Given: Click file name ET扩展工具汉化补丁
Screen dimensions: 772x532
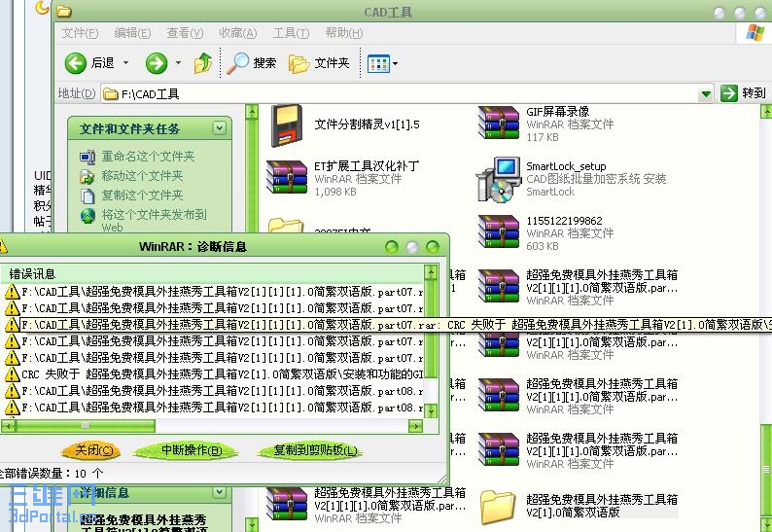Looking at the screenshot, I should click(x=367, y=165).
